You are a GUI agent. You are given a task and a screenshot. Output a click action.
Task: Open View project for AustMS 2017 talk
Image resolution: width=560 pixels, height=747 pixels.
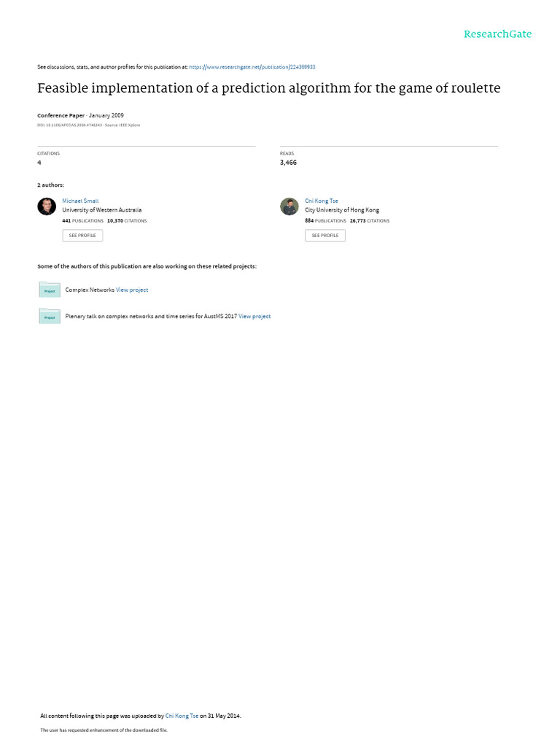coord(254,316)
